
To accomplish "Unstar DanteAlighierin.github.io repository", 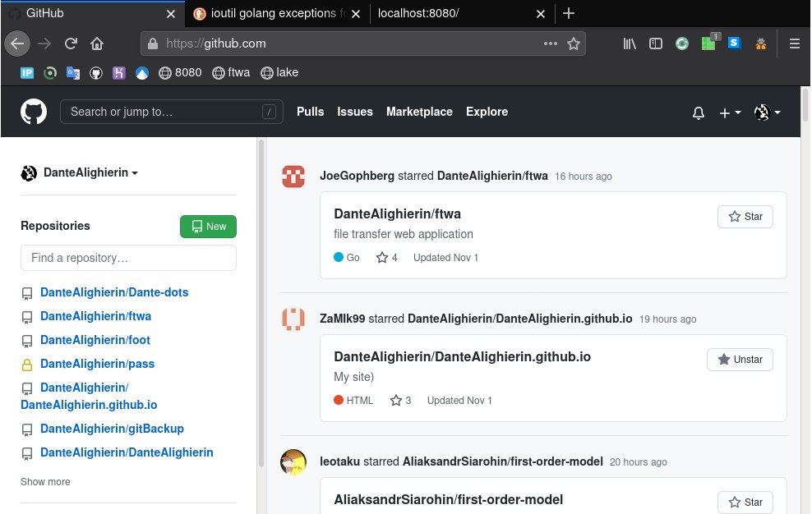I will pos(740,360).
